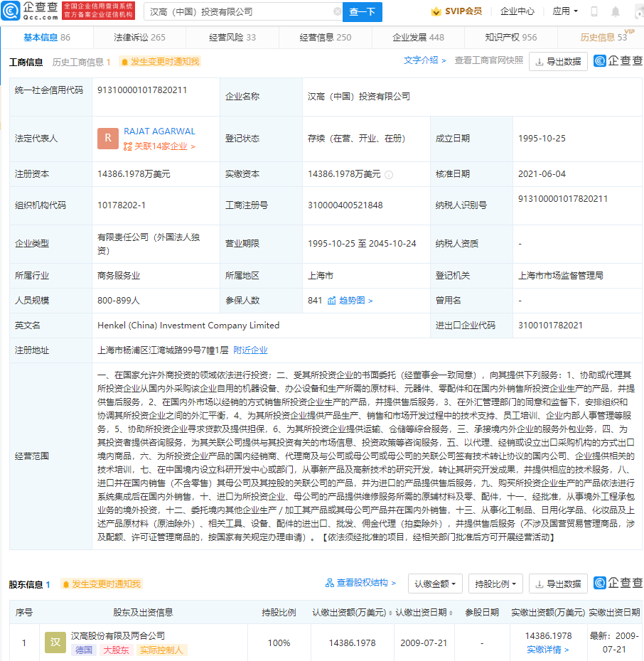Image resolution: width=644 pixels, height=661 pixels.
Task: Click the 大股东 tag
Action: 116,650
